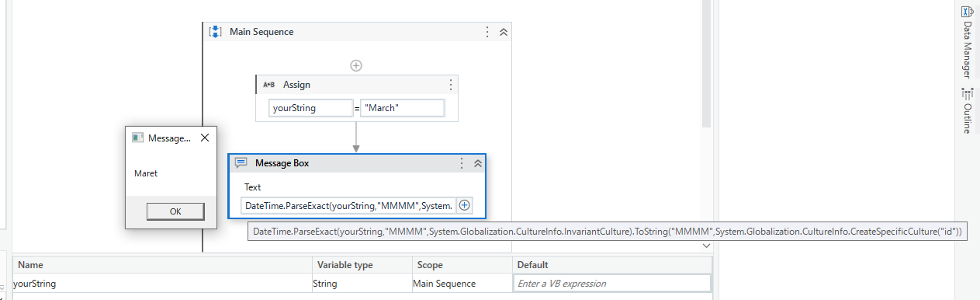Click the Main Sequence activity icon
Screen dimensions: 980x300
(x=216, y=32)
